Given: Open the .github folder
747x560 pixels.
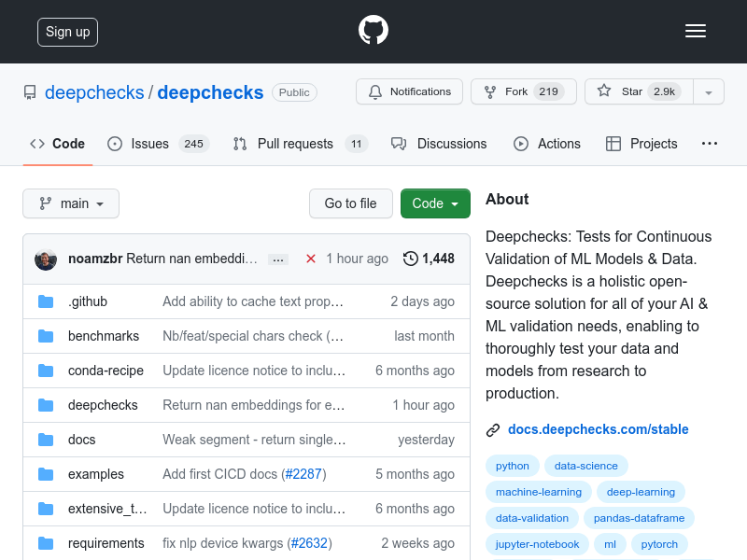Looking at the screenshot, I should tap(88, 301).
